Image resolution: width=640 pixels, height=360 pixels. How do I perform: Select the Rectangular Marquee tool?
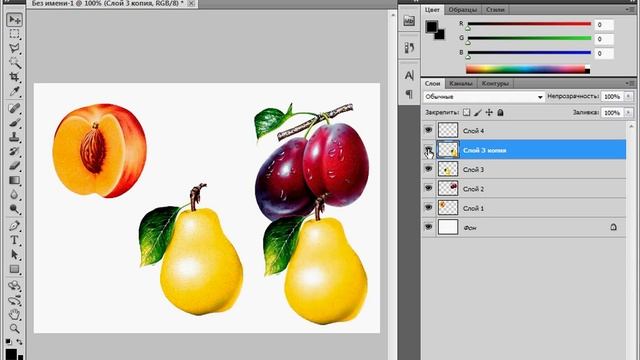click(14, 34)
